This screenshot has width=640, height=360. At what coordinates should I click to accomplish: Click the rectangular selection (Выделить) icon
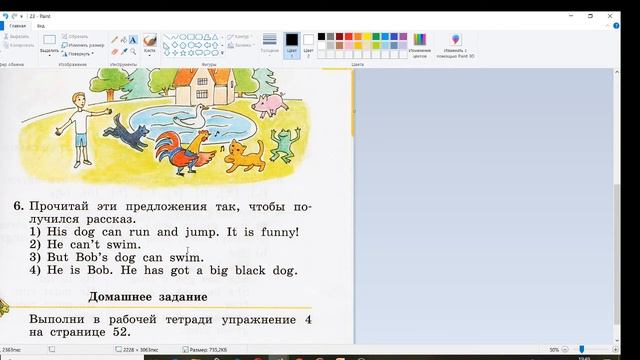(x=49, y=40)
